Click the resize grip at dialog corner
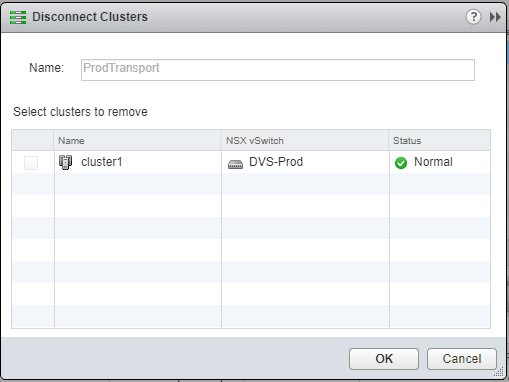 (x=499, y=372)
